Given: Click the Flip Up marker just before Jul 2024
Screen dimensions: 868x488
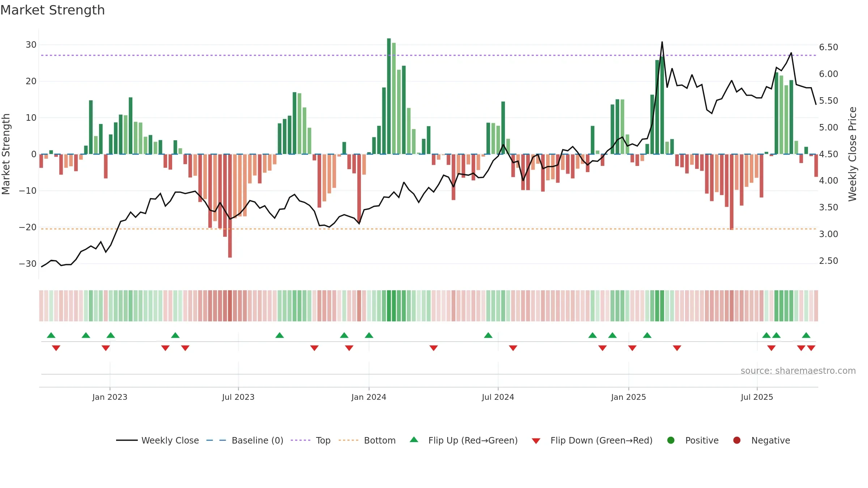Looking at the screenshot, I should point(488,335).
